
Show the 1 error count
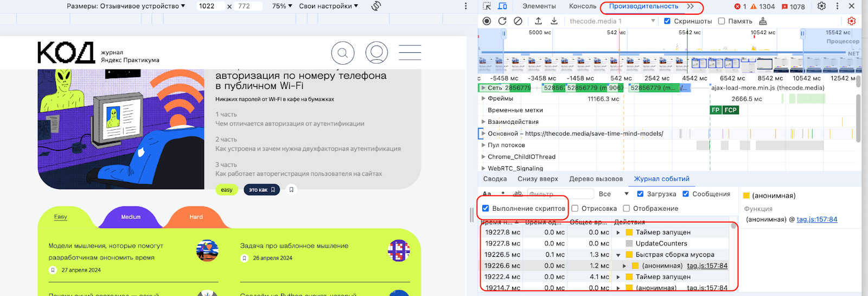[x=741, y=7]
